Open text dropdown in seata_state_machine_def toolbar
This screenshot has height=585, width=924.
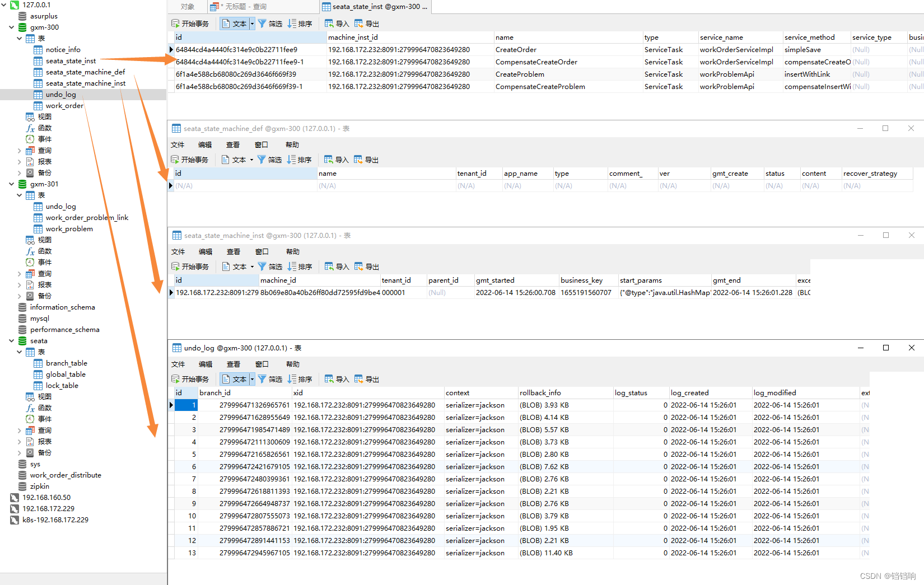pos(251,160)
